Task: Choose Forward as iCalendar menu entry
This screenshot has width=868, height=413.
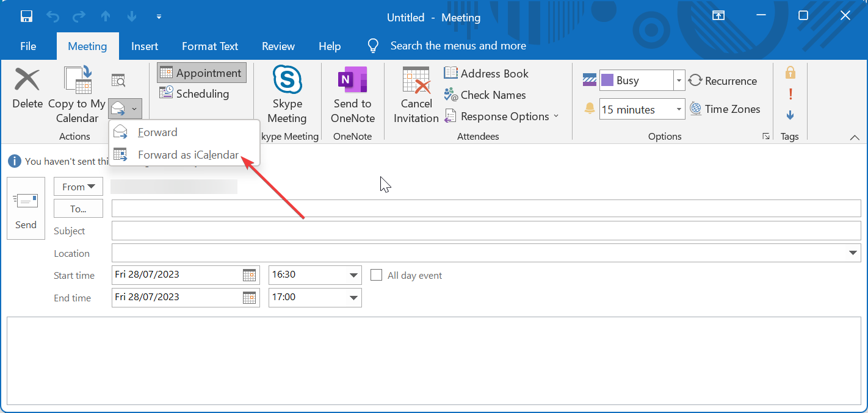Action: (x=187, y=155)
